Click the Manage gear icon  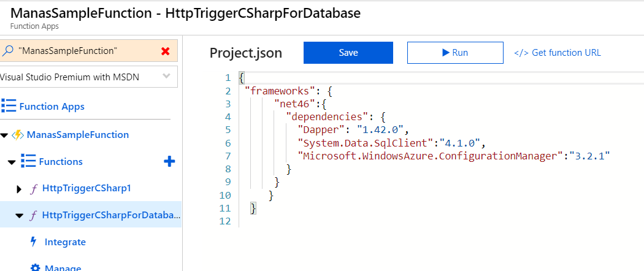[x=36, y=268]
